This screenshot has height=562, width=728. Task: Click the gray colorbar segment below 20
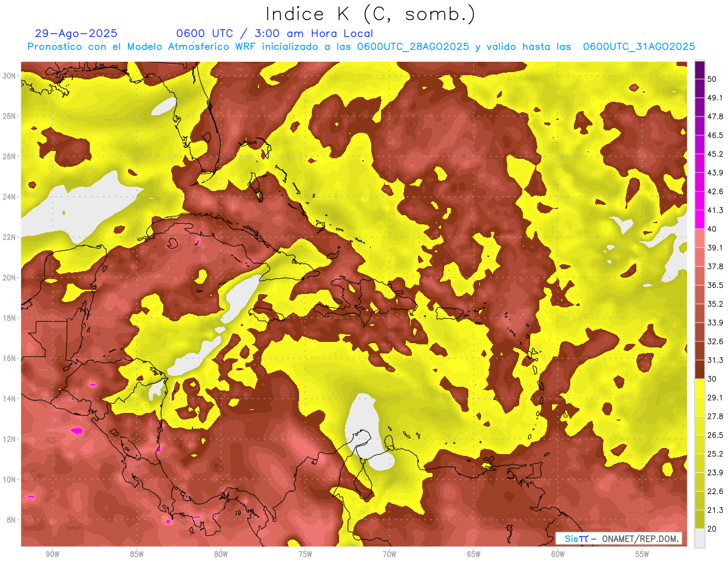coord(699,538)
